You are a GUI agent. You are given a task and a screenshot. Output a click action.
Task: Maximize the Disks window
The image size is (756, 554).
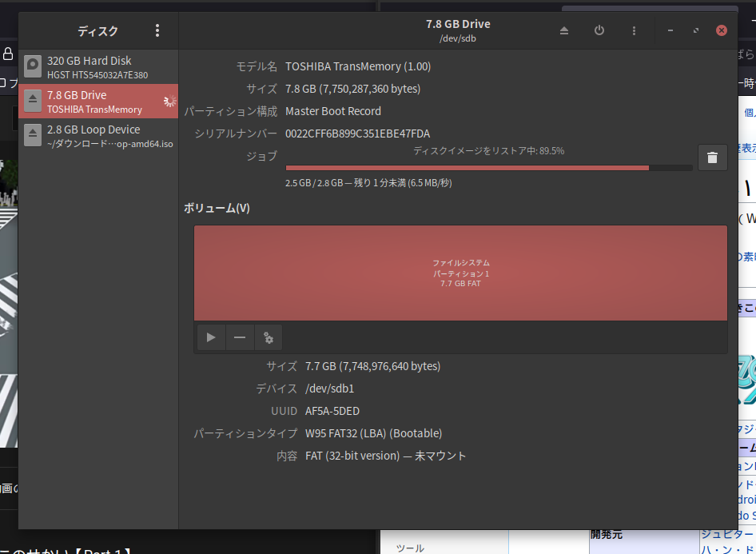tap(696, 30)
